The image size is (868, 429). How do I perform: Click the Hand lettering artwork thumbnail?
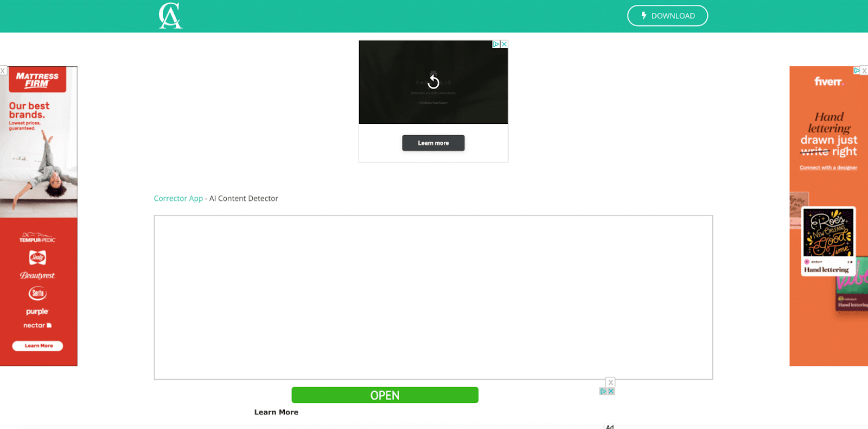click(828, 234)
